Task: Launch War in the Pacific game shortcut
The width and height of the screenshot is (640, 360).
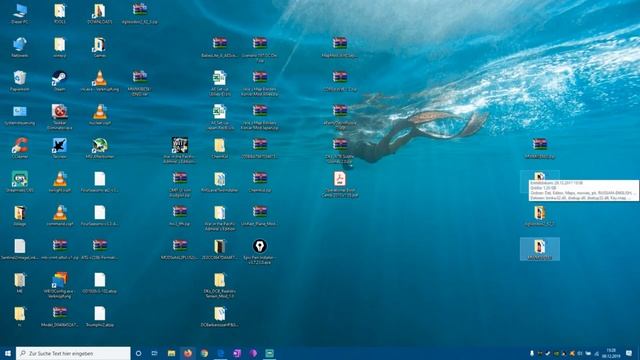Action: coord(180,151)
